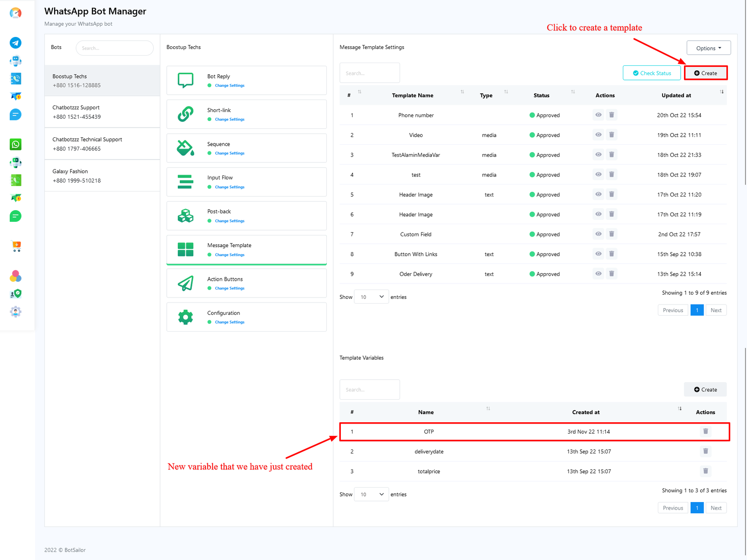Delete the OTP variable
Screen dimensions: 747x560
705,431
